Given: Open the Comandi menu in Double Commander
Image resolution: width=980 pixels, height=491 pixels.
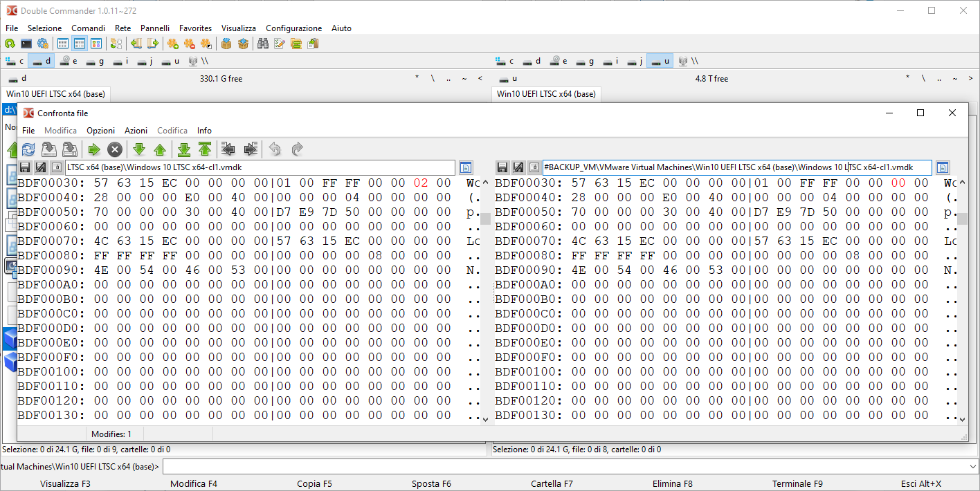Looking at the screenshot, I should tap(89, 28).
